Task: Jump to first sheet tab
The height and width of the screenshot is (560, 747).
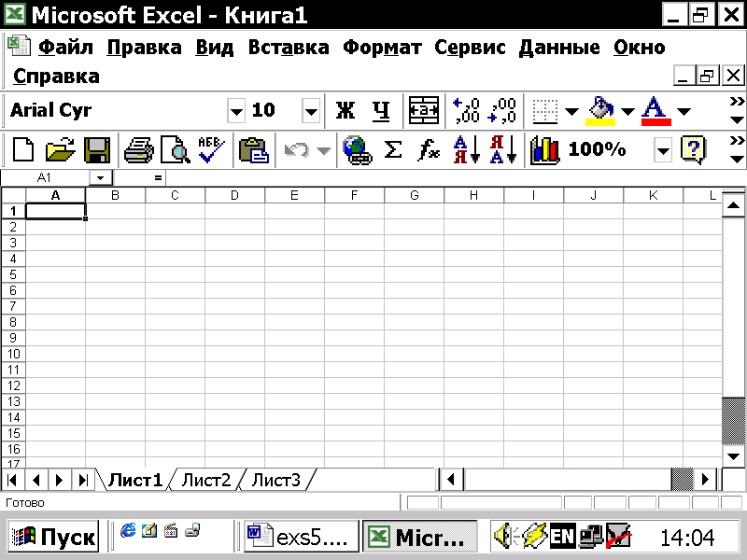Action: pyautogui.click(x=13, y=480)
